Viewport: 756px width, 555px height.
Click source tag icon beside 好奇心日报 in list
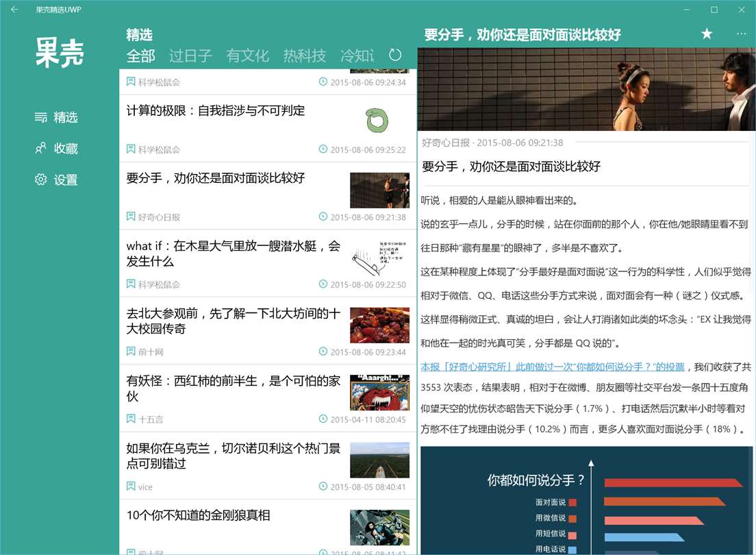coord(131,217)
